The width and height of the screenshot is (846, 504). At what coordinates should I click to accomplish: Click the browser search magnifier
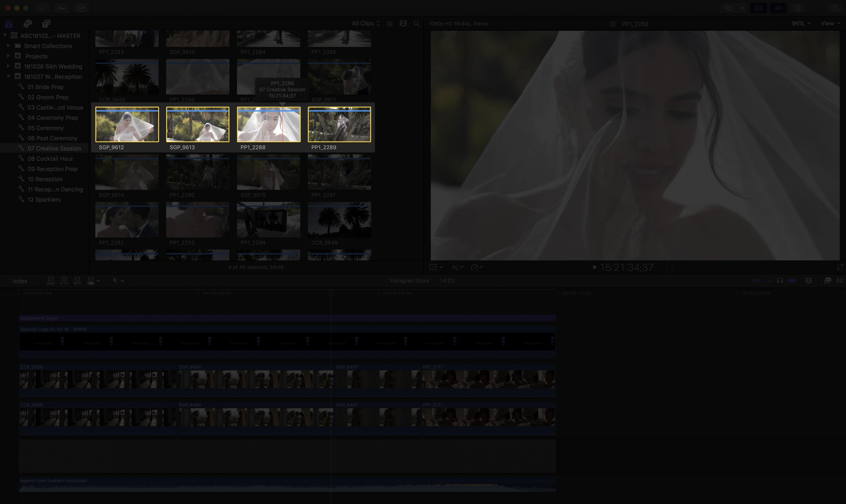pos(416,23)
